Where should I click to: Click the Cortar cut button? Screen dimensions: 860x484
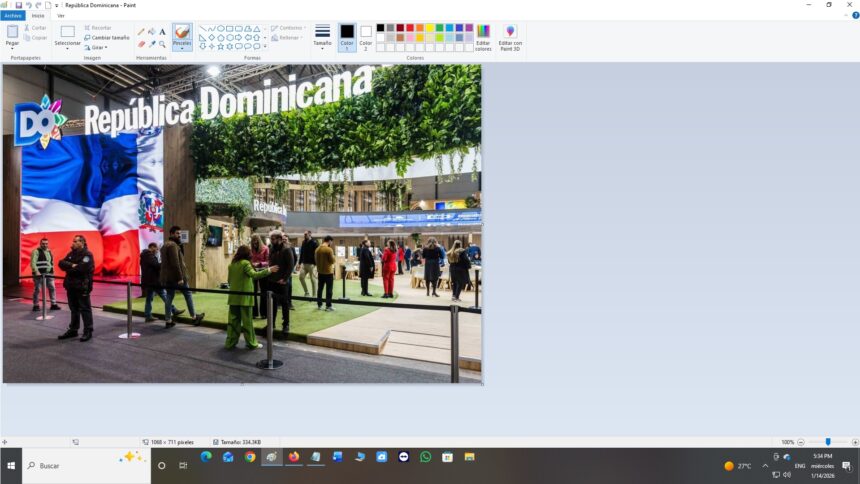point(35,27)
